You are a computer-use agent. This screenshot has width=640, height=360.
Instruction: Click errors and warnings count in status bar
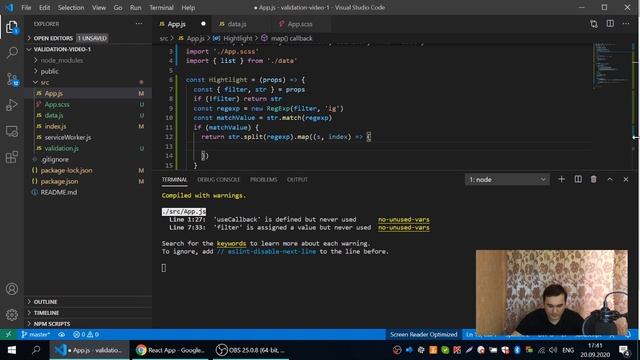coord(86,334)
